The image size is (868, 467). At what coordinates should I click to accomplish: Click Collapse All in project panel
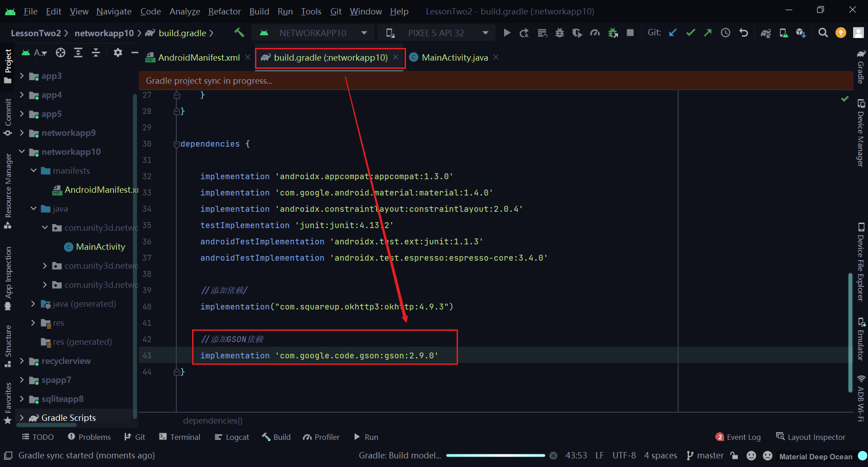tap(96, 53)
